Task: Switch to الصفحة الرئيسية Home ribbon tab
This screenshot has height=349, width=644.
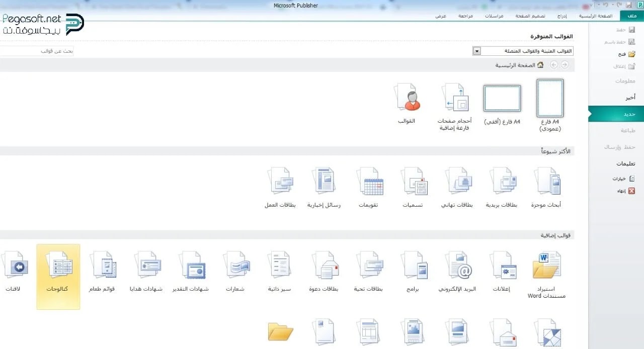Action: click(595, 16)
